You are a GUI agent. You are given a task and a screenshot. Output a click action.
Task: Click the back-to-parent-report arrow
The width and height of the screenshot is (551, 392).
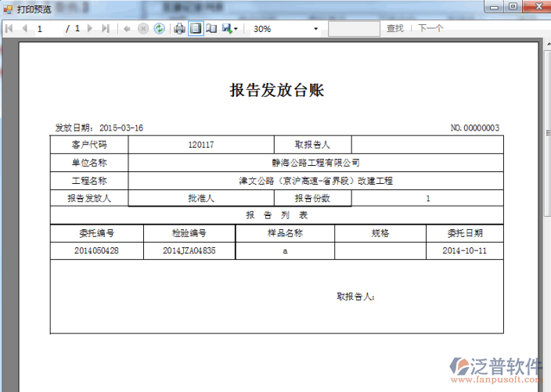click(128, 29)
